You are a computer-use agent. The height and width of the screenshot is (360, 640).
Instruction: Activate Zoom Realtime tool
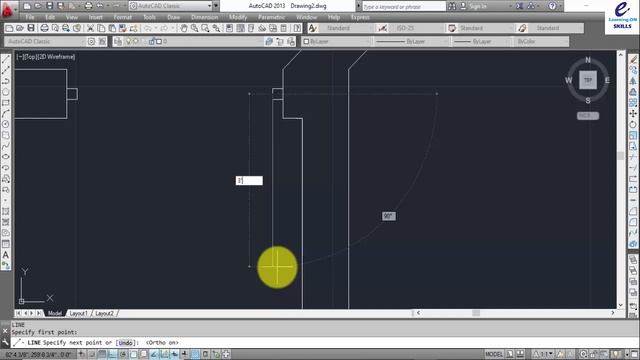point(195,28)
